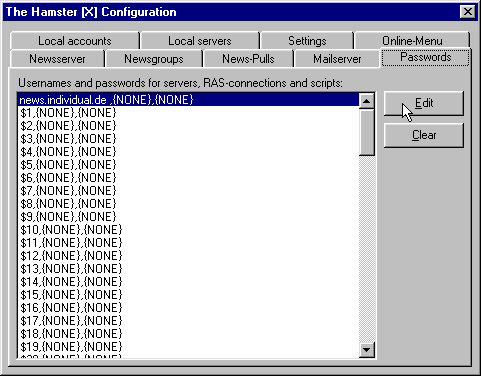Select the $8,{NONE},{NONE} entry
This screenshot has width=481, height=376.
188,204
